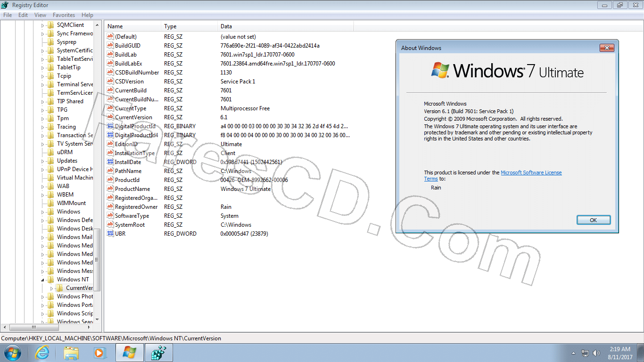
Task: Expand the Windows Mail tree node
Action: pyautogui.click(x=42, y=237)
